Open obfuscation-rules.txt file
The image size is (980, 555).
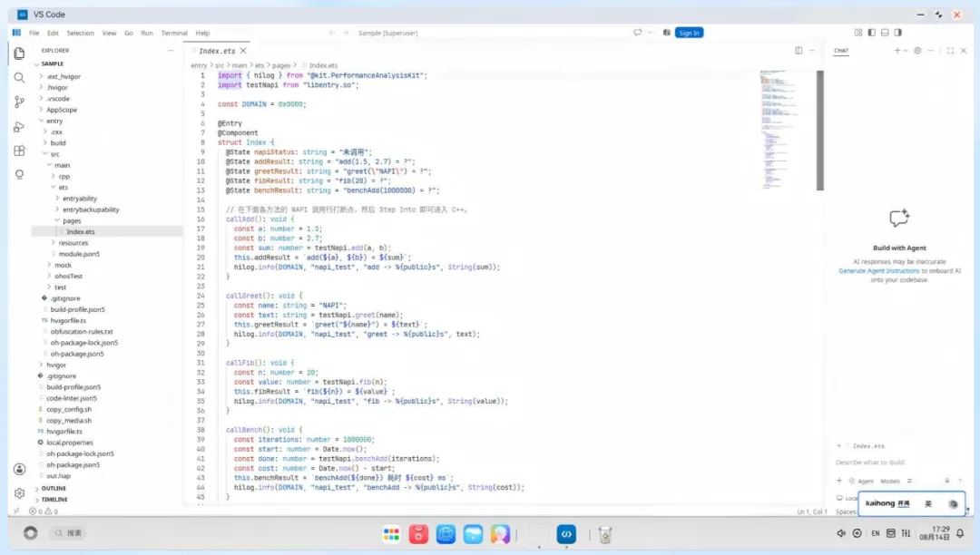82,332
